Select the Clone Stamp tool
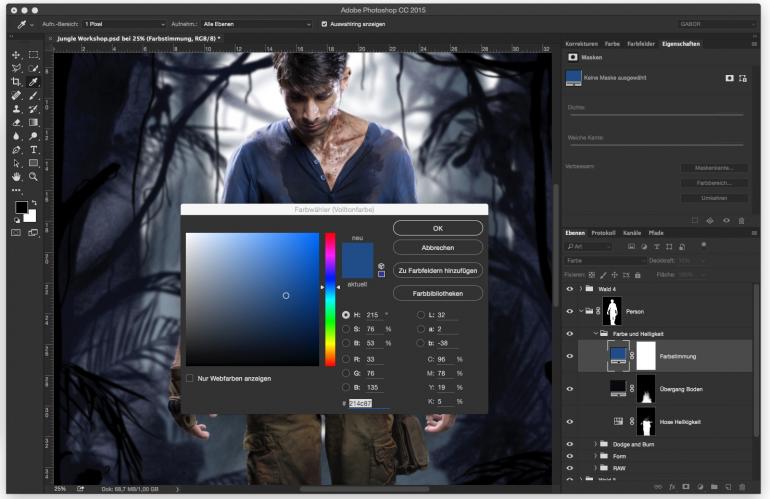 click(x=16, y=109)
